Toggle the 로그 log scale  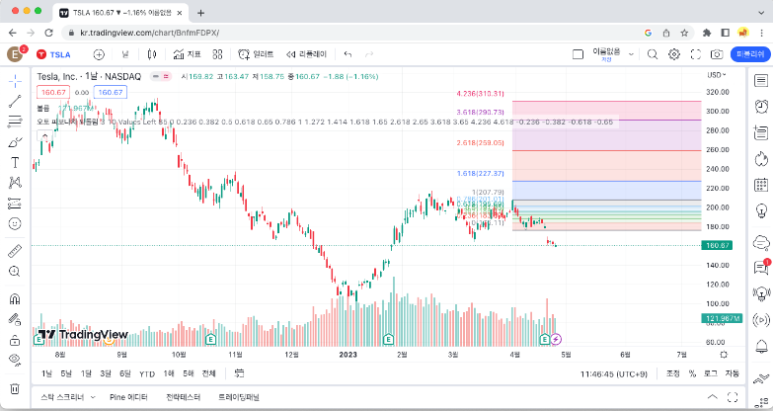coord(710,374)
